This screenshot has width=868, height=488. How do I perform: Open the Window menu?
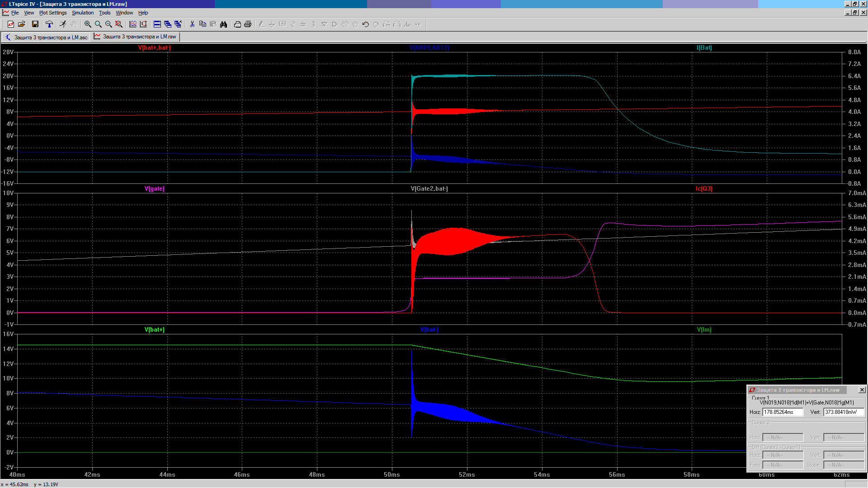coord(124,13)
